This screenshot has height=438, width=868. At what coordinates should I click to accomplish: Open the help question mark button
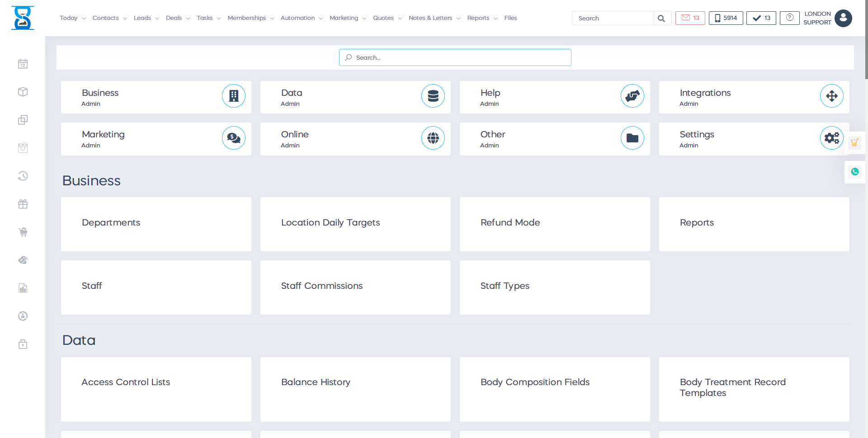click(789, 18)
